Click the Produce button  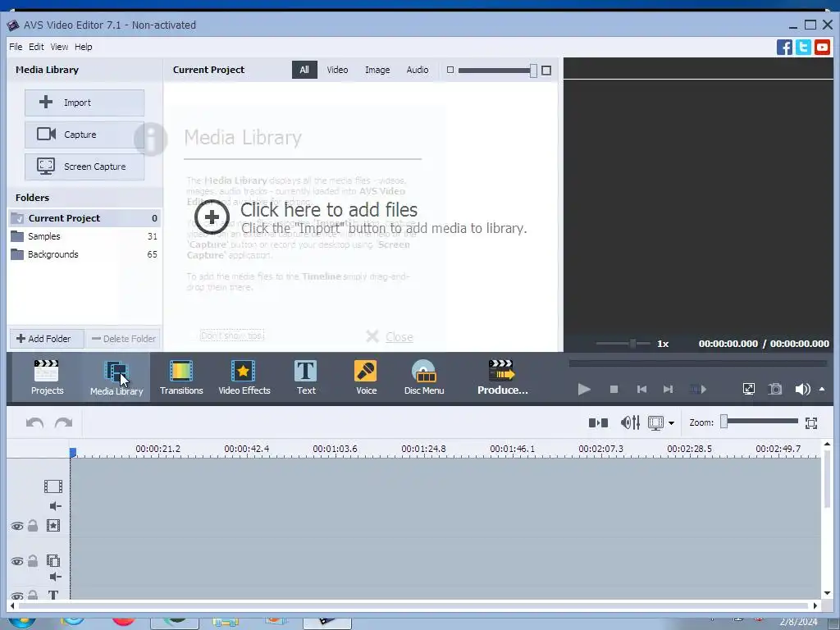pyautogui.click(x=503, y=377)
